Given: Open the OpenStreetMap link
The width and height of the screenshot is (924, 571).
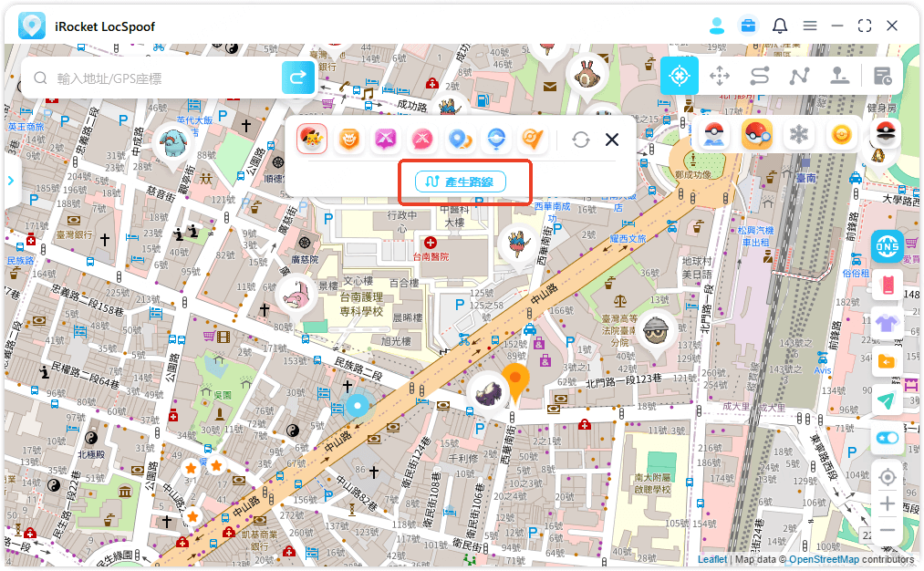Looking at the screenshot, I should [824, 559].
